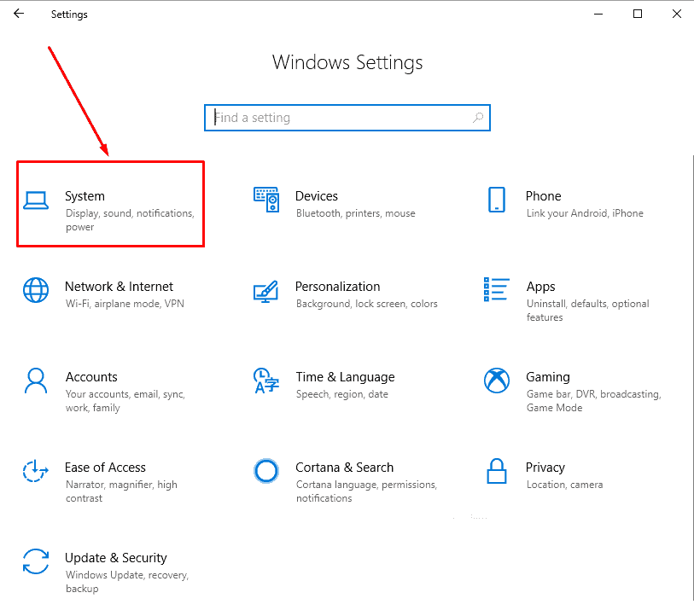694x616 pixels.
Task: Open the Accounts title
Action: pos(91,377)
